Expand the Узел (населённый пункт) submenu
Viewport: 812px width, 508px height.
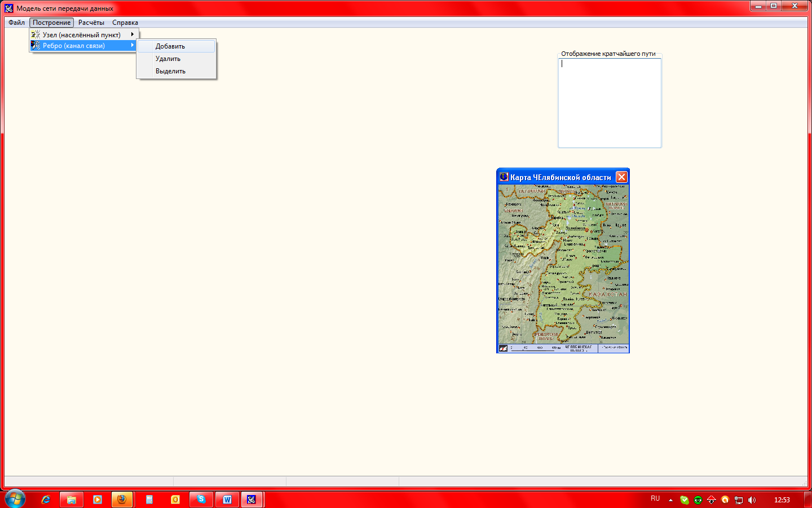[x=84, y=34]
